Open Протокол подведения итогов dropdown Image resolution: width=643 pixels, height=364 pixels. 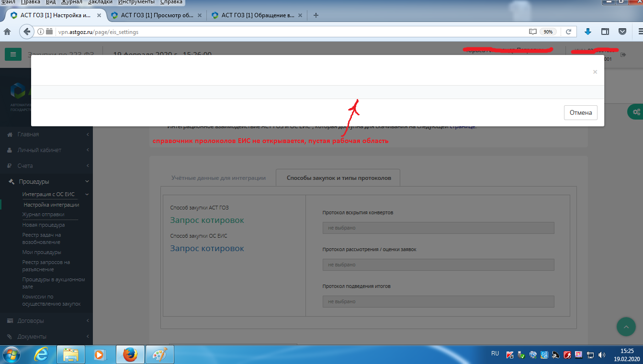pos(438,302)
